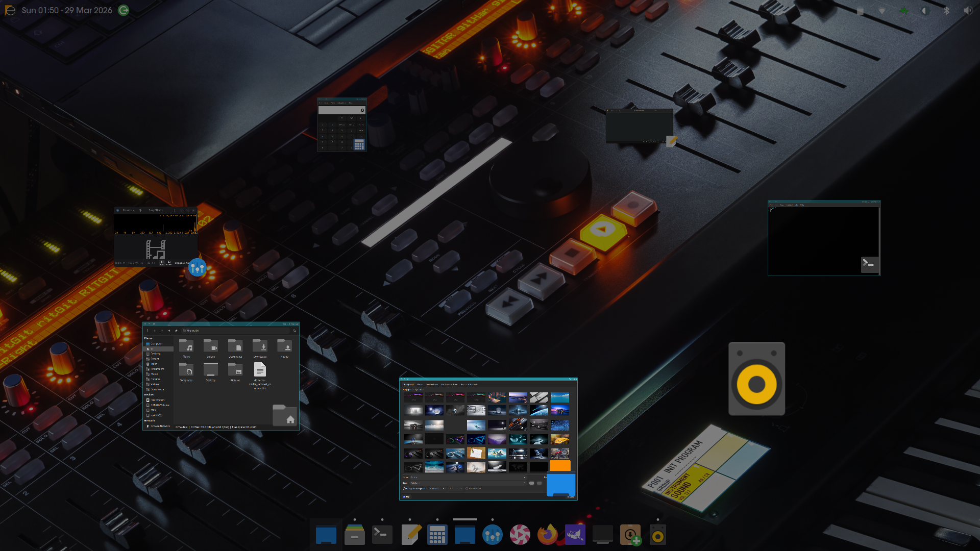Viewport: 980px width, 551px height.
Task: Select the wallpaper settings window thumbnail
Action: 488,439
